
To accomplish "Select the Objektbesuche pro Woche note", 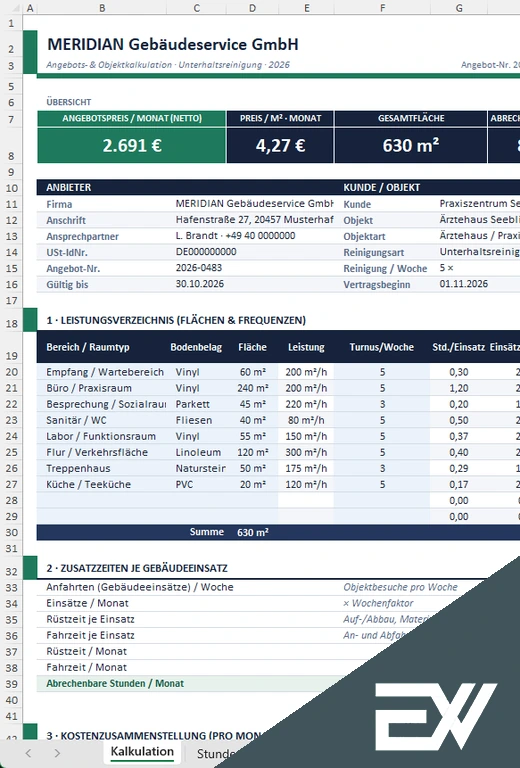I will point(400,587).
